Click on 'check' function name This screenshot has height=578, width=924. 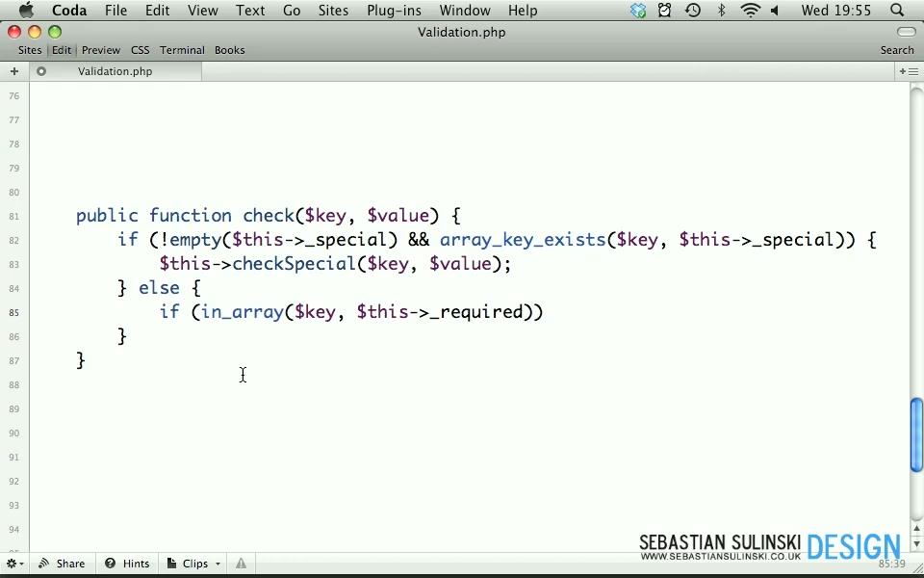(269, 215)
